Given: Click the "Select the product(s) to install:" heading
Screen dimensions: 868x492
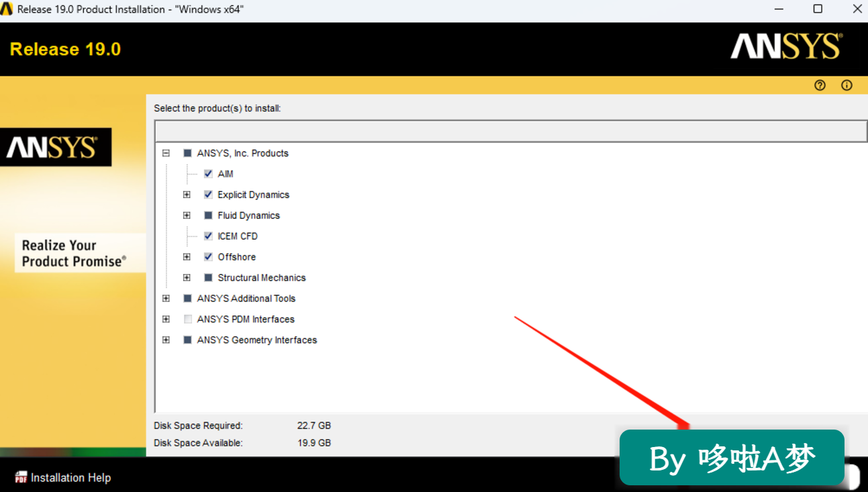Looking at the screenshot, I should click(218, 108).
